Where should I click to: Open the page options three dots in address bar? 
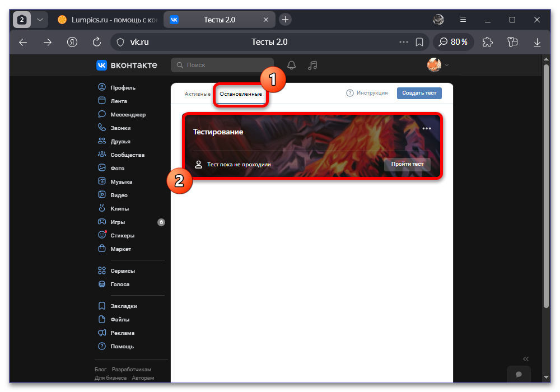click(x=404, y=42)
